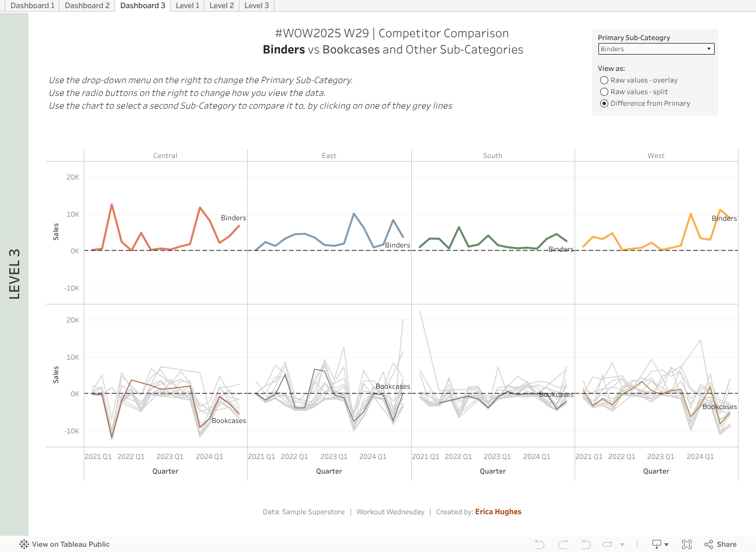Open the Primary Sub-Category dropdown
The width and height of the screenshot is (756, 552).
[x=656, y=49]
